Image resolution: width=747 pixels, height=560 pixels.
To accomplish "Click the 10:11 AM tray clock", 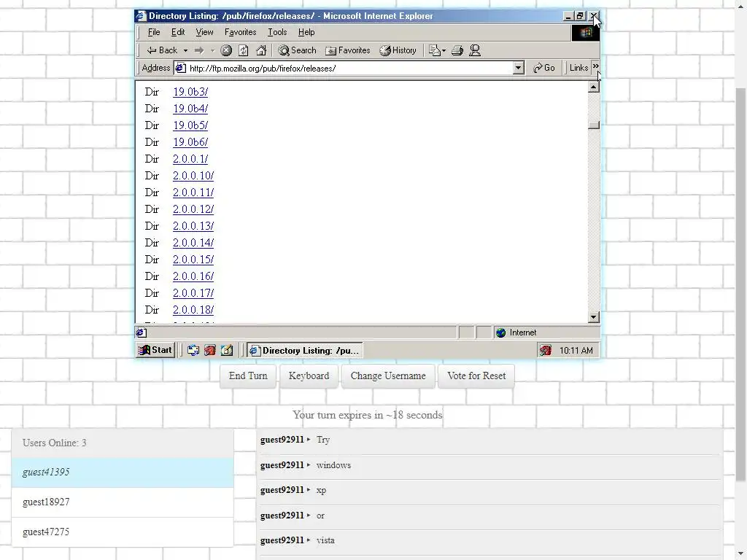I will 576,351.
